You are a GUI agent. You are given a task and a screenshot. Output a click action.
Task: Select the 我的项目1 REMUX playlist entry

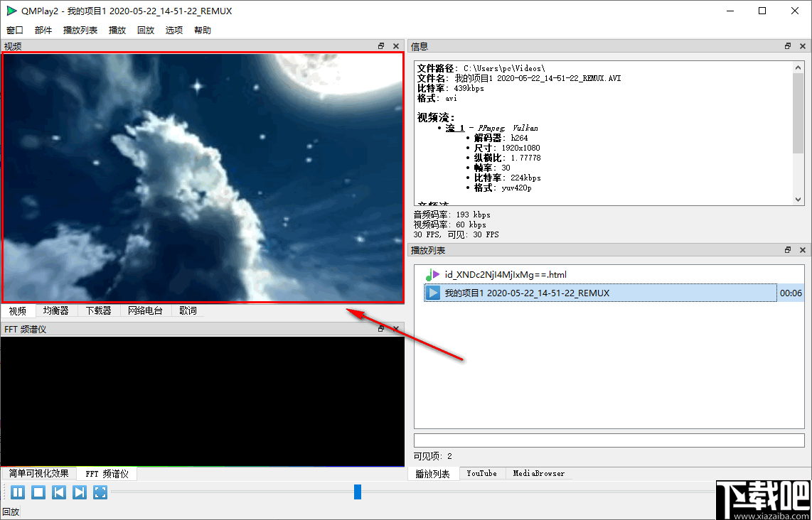click(533, 292)
